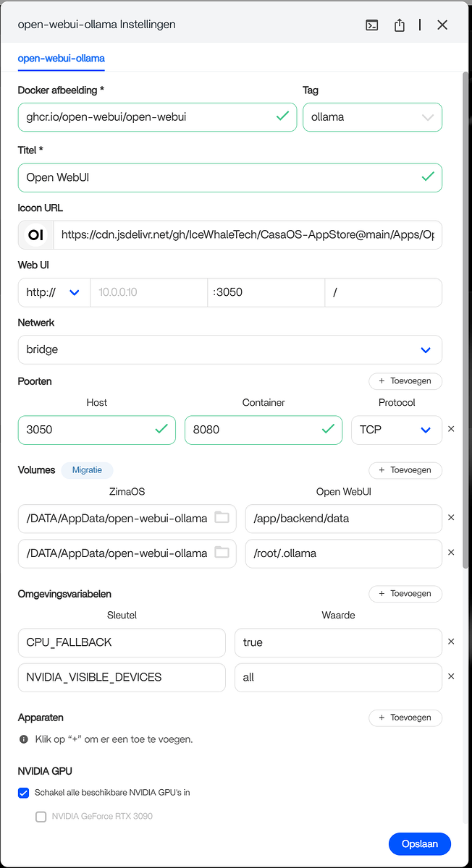Click the Migratie volumes badge

tap(87, 470)
